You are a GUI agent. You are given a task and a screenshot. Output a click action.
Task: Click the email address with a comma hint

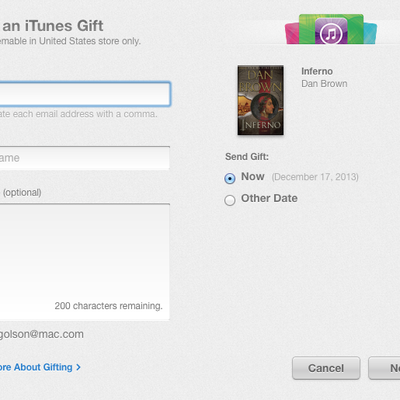[78, 114]
